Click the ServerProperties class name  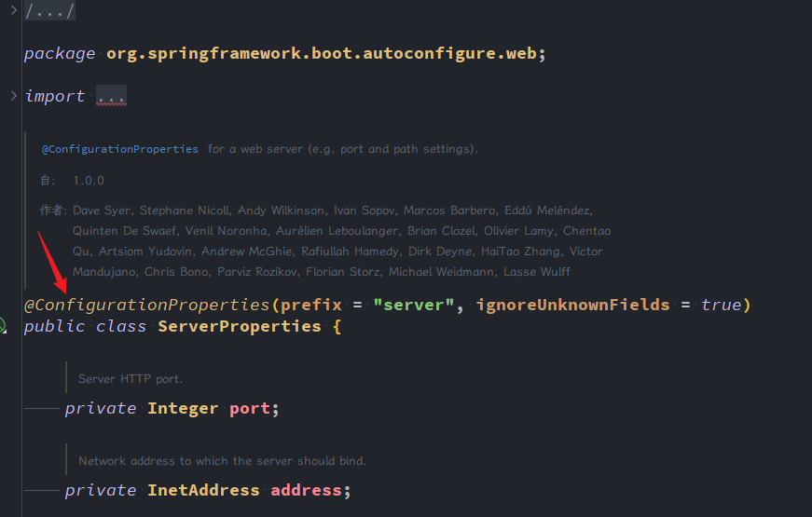(240, 327)
